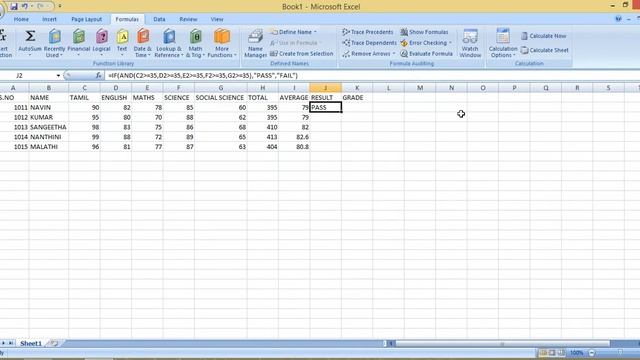Open Recently Used functions list

point(54,42)
